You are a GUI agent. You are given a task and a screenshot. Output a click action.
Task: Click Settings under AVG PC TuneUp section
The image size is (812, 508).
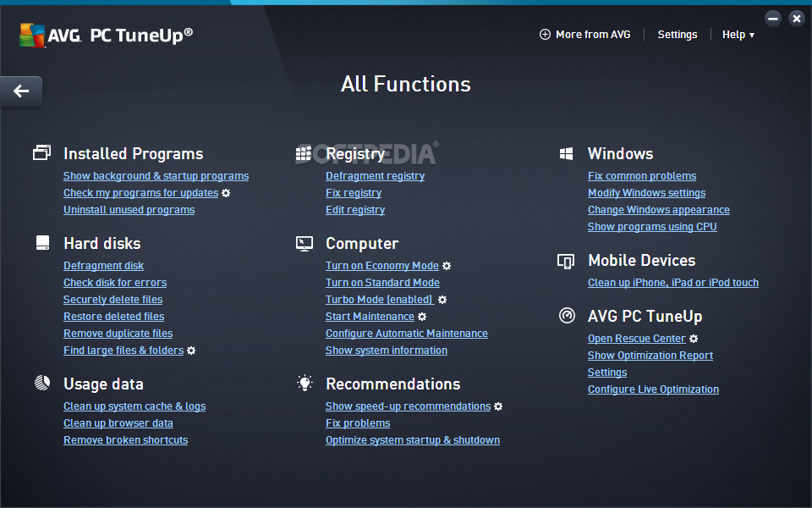(x=607, y=373)
